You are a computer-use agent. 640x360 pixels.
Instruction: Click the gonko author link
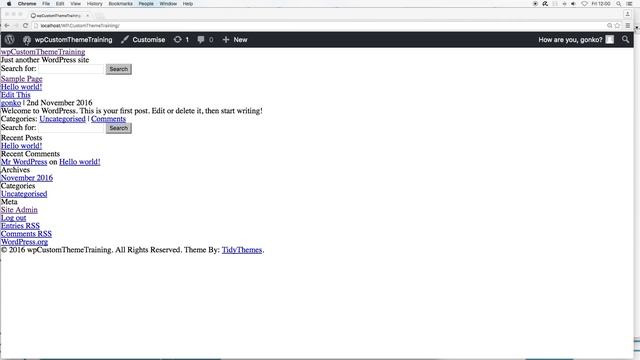[x=11, y=103]
